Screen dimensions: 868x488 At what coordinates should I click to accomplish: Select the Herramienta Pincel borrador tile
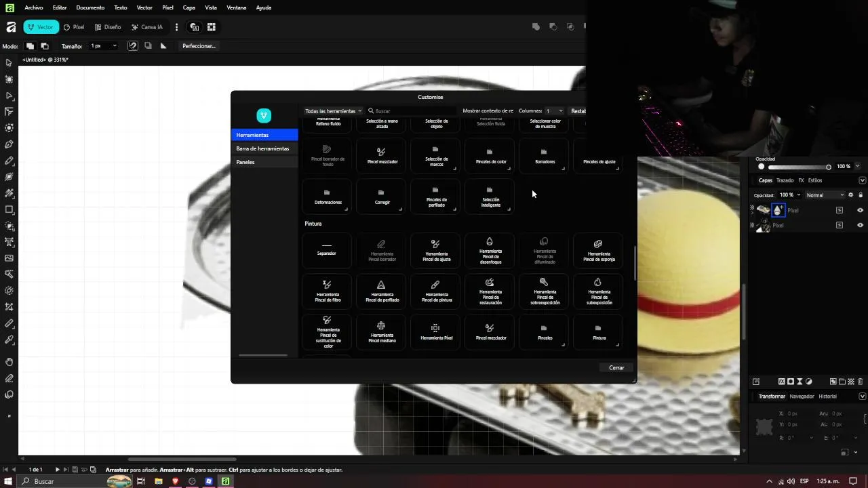tap(382, 250)
